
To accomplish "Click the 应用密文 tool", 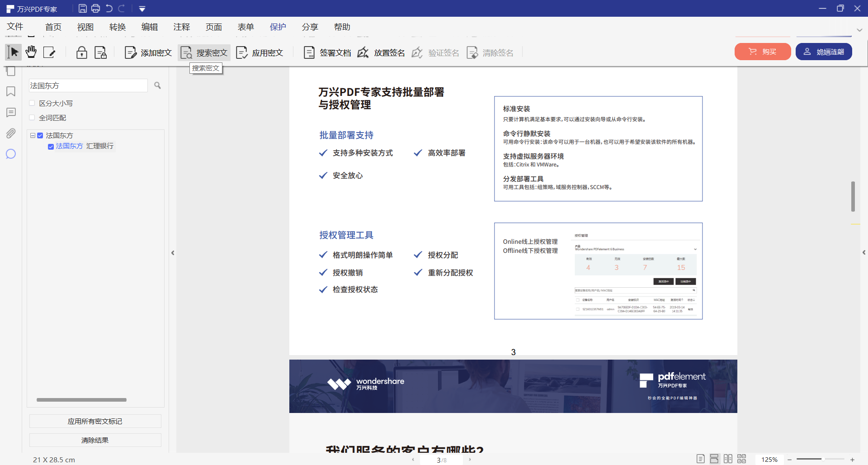I will (x=260, y=52).
